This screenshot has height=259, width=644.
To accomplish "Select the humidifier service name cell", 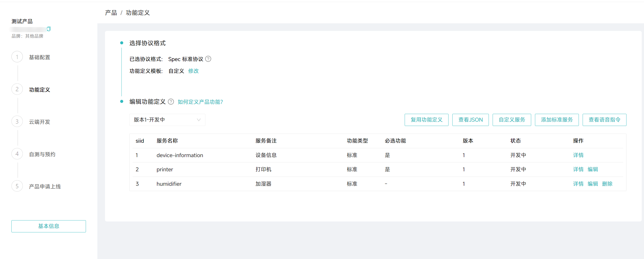I will pos(169,184).
